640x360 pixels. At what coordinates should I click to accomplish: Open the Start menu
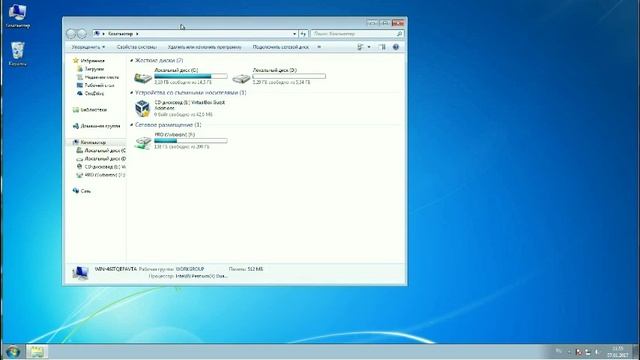pyautogui.click(x=13, y=352)
